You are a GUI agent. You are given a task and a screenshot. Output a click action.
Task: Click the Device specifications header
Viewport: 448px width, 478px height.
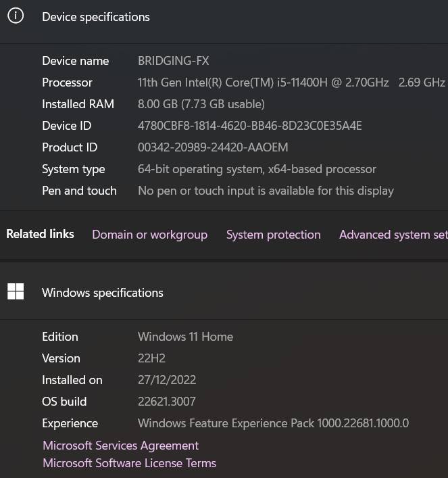point(96,17)
